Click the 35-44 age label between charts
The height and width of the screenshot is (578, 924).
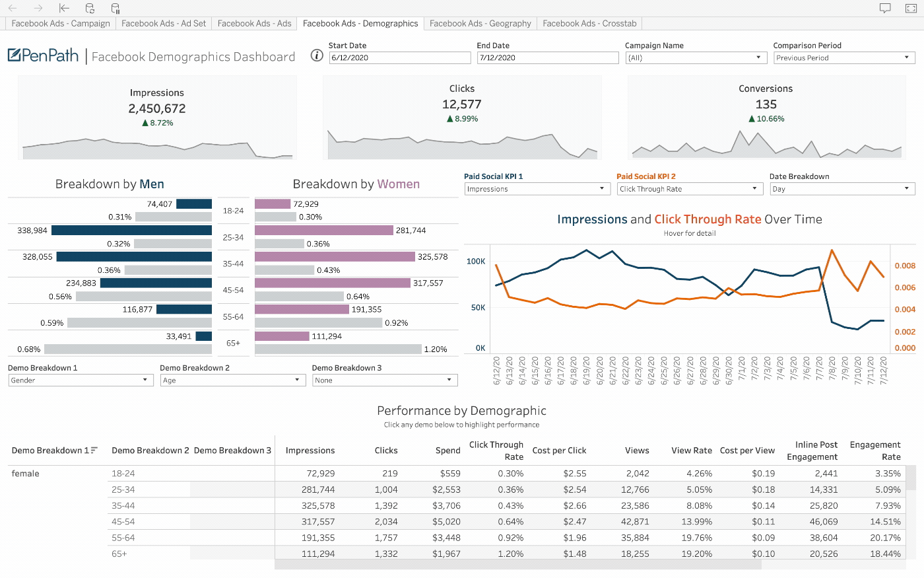(233, 264)
